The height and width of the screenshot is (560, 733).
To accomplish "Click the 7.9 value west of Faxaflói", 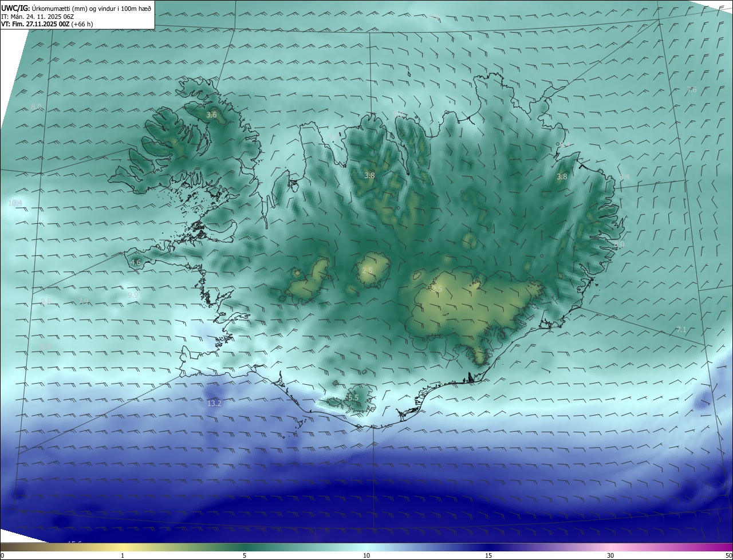I will point(84,302).
